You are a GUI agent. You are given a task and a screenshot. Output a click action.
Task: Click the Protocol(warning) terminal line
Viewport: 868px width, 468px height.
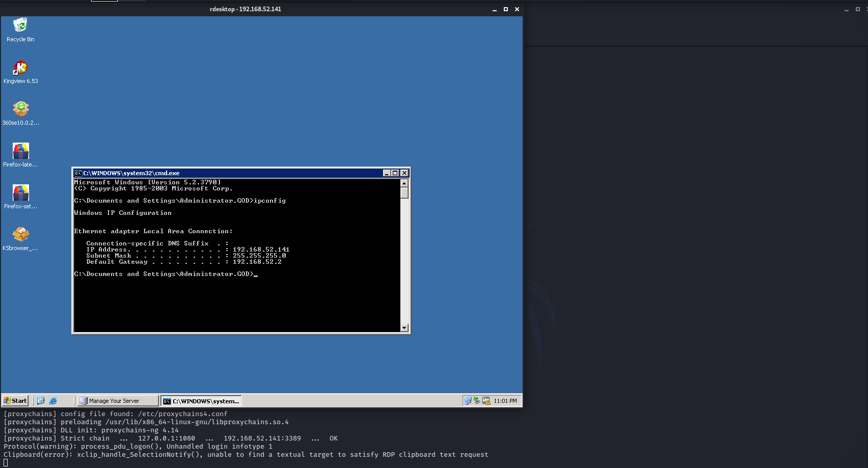[x=138, y=447]
